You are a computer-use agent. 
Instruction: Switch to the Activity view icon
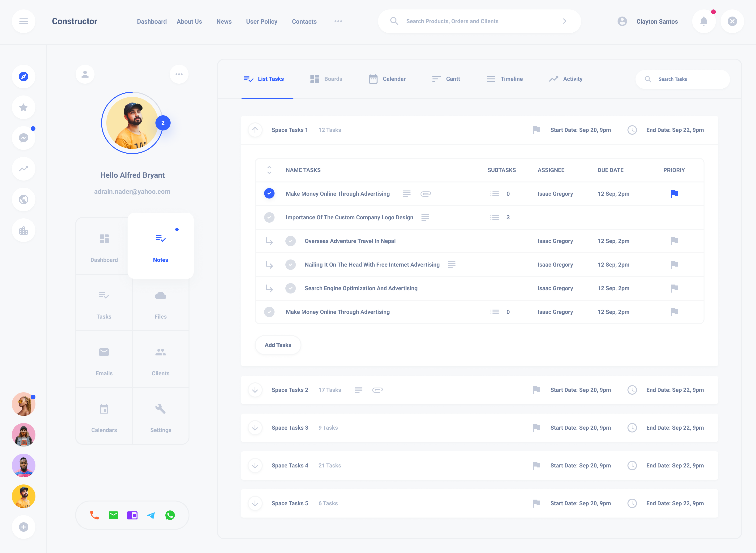tap(554, 79)
